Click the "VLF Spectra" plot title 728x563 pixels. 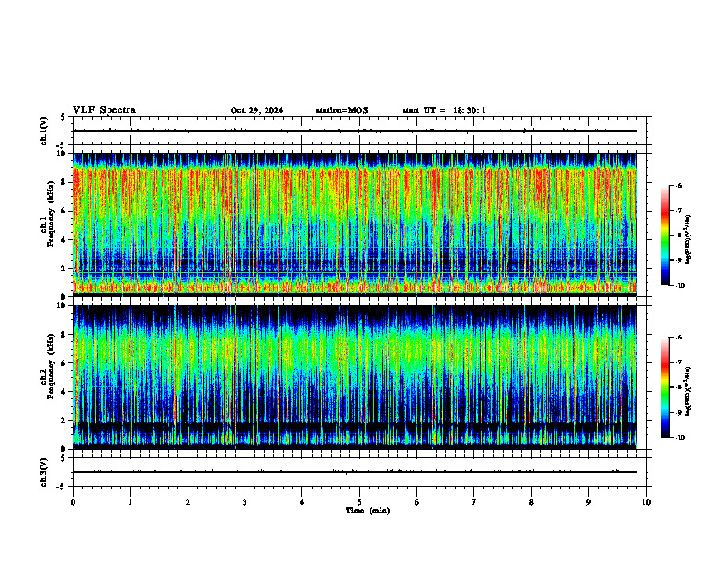pyautogui.click(x=104, y=110)
